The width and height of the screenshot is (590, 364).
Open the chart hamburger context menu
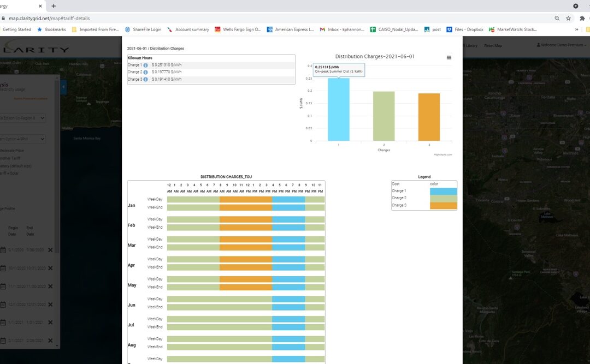[x=449, y=57]
